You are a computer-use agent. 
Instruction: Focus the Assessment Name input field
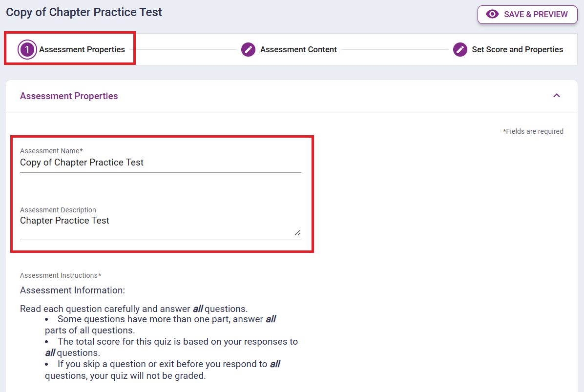pos(160,163)
